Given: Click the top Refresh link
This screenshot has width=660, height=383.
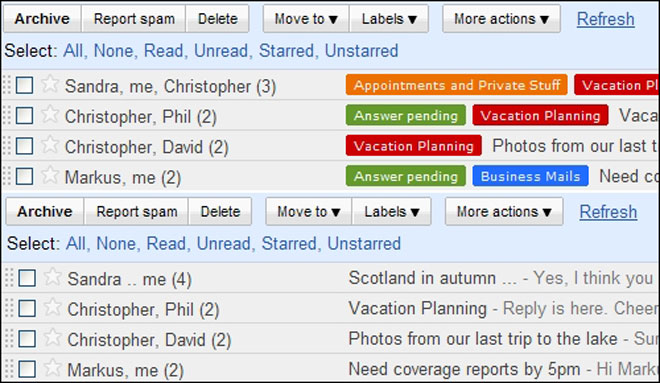Looking at the screenshot, I should click(x=605, y=19).
